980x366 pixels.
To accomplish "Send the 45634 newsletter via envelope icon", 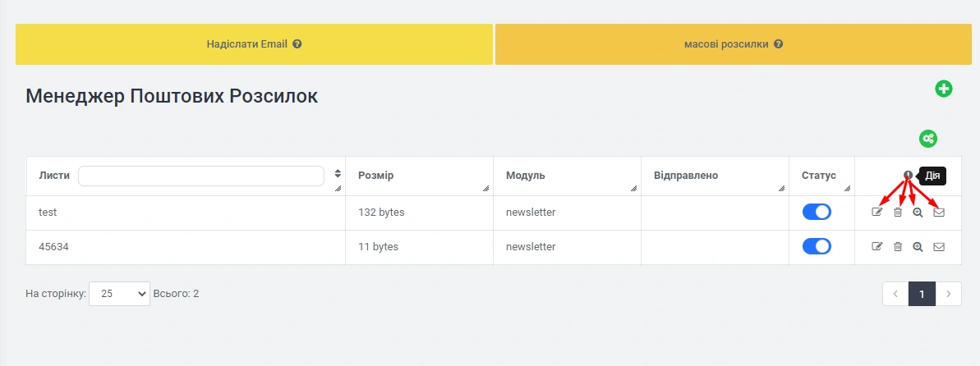I will pos(939,246).
